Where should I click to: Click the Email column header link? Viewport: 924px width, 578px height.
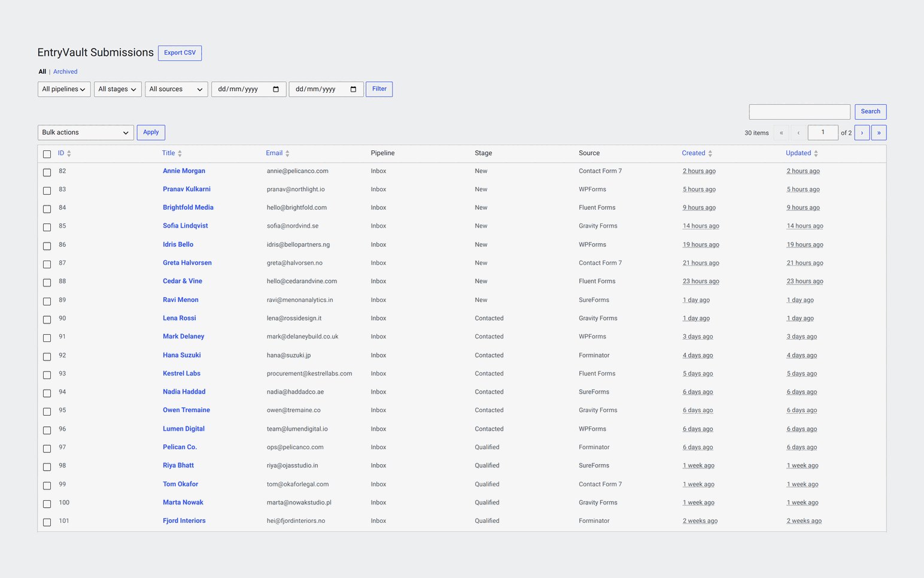274,153
